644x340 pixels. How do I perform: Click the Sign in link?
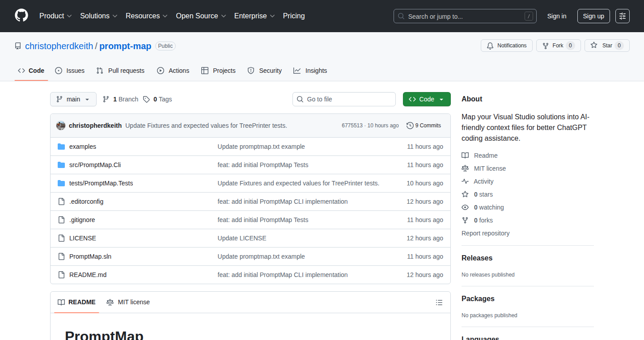pyautogui.click(x=557, y=16)
